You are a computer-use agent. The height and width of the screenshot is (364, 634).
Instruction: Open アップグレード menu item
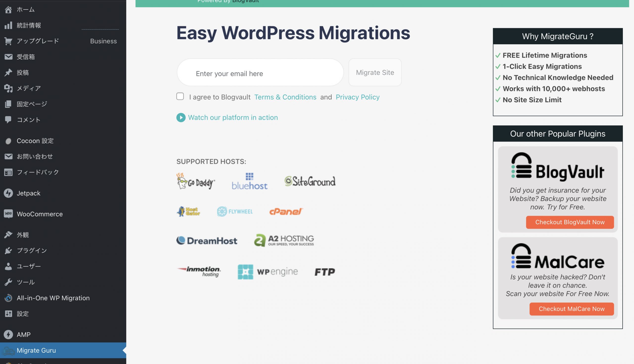click(63, 41)
